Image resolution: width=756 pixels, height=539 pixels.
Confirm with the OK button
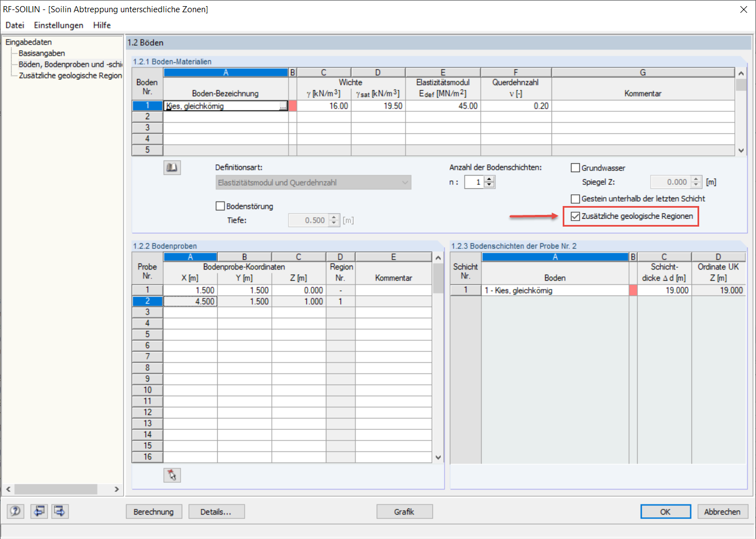666,512
